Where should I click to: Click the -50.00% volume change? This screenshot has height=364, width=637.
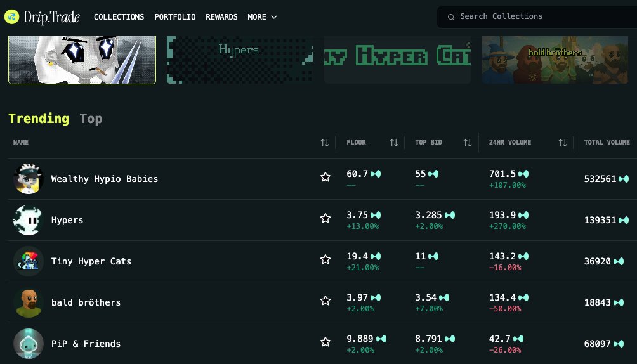coord(505,309)
